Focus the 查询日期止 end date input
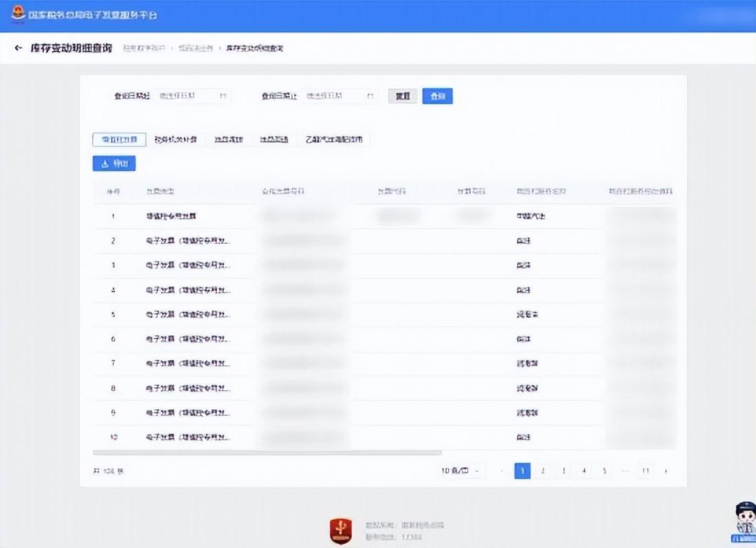This screenshot has width=756, height=548. [x=340, y=96]
